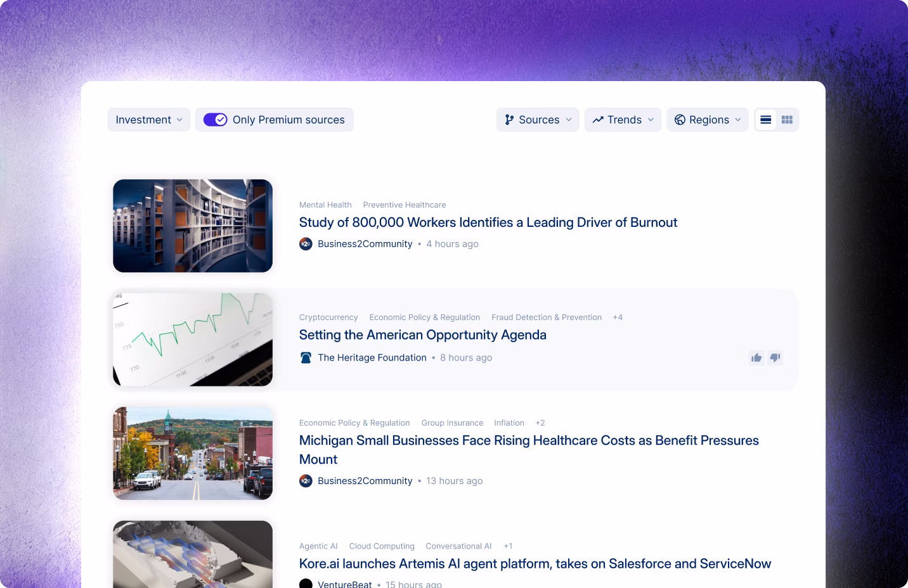Screen dimensions: 908x588
Task: Select Economic Policy & Regulation tag on Michigan article
Action: pos(354,423)
